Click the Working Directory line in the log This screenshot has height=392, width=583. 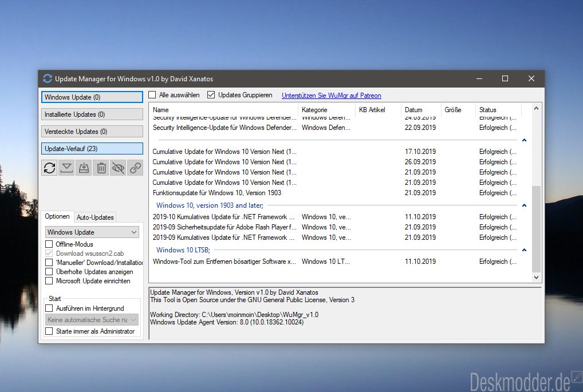(x=234, y=315)
